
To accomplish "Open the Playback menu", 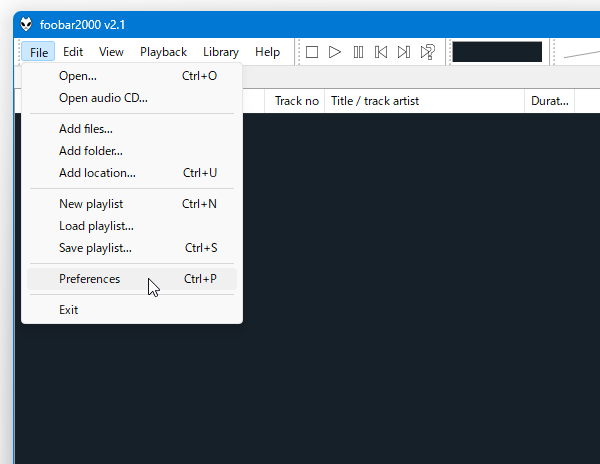I will pos(163,52).
